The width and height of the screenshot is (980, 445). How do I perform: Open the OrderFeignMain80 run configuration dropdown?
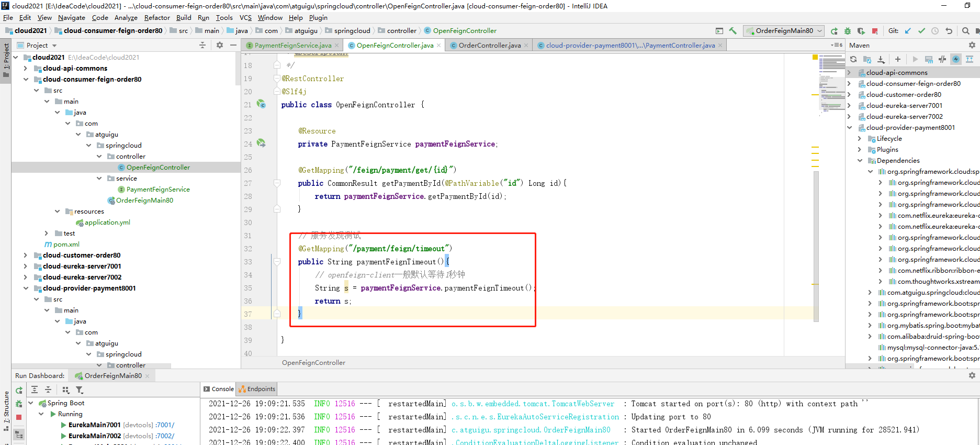[x=784, y=31]
